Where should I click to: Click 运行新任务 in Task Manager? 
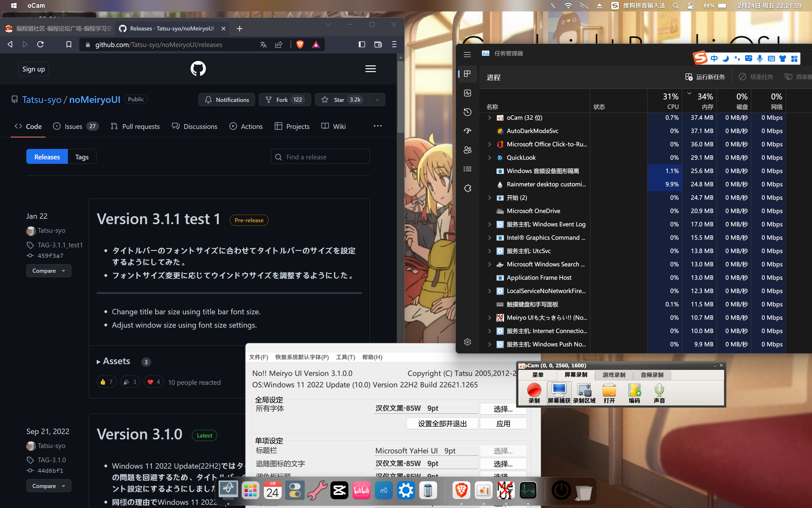click(705, 77)
